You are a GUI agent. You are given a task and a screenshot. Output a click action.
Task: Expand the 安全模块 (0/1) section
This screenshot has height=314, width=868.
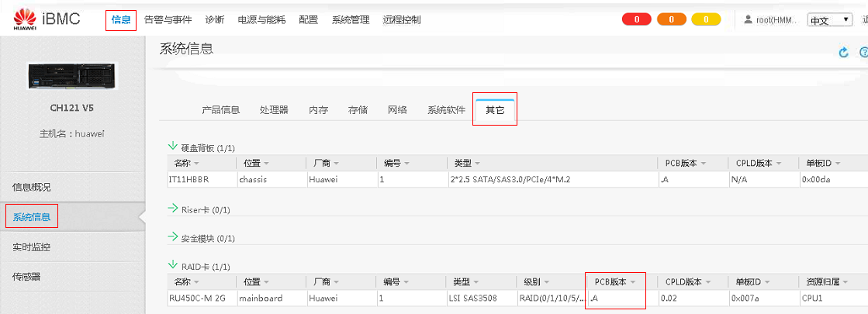tap(173, 238)
